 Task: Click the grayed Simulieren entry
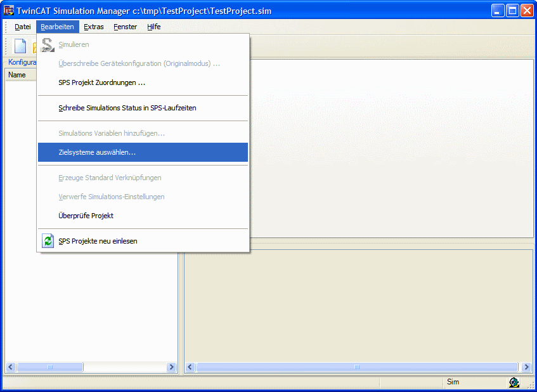tap(143, 44)
